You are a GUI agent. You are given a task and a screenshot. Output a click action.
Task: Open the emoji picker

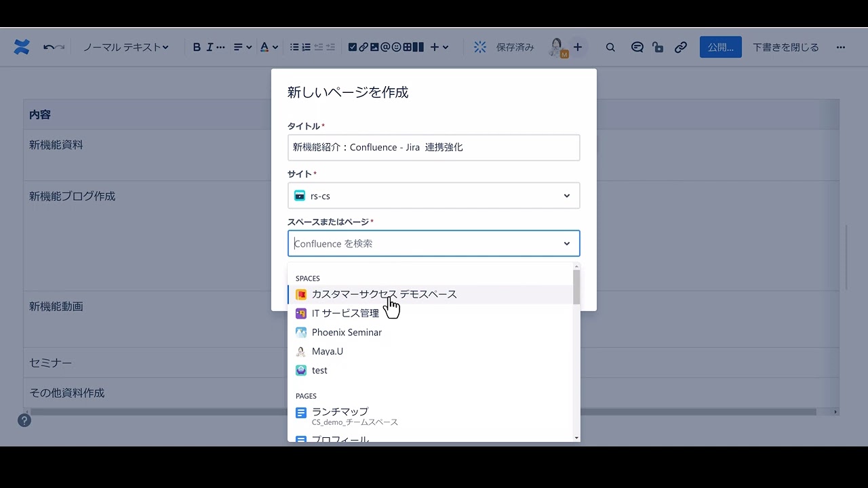tap(396, 47)
